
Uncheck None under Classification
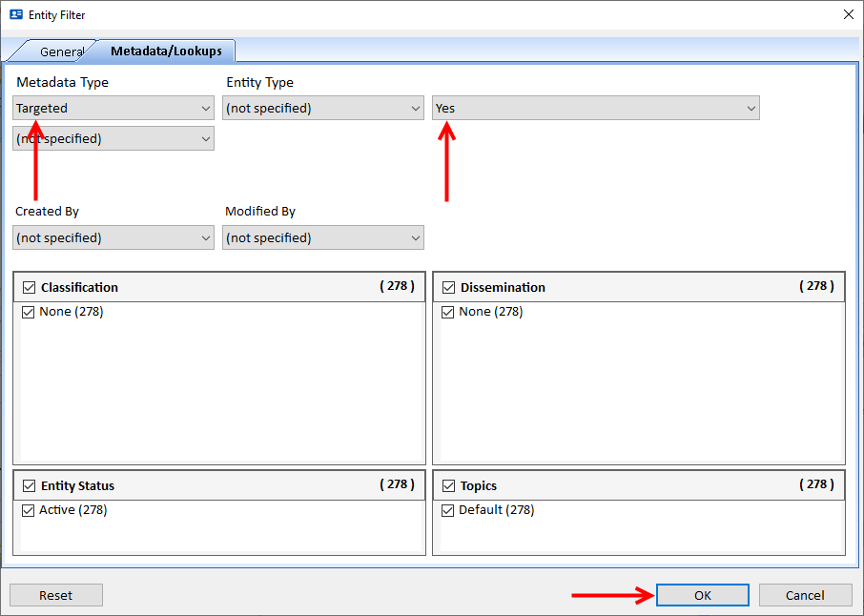pyautogui.click(x=29, y=311)
